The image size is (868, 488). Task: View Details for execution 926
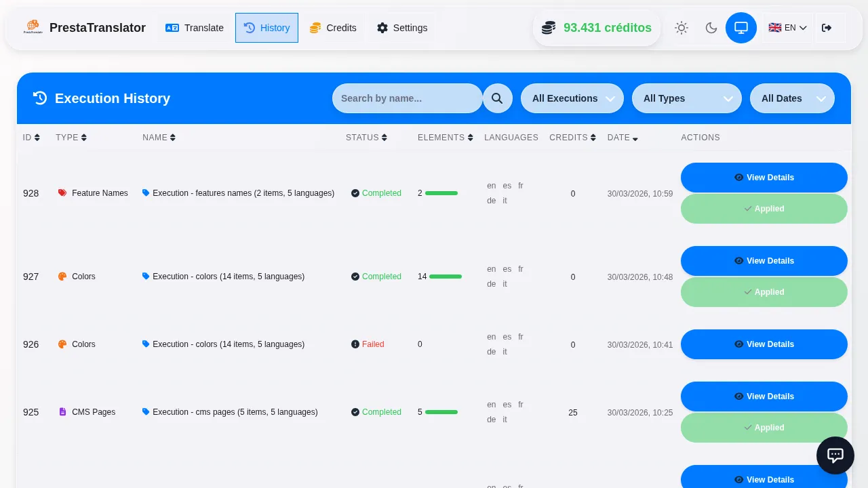point(764,344)
